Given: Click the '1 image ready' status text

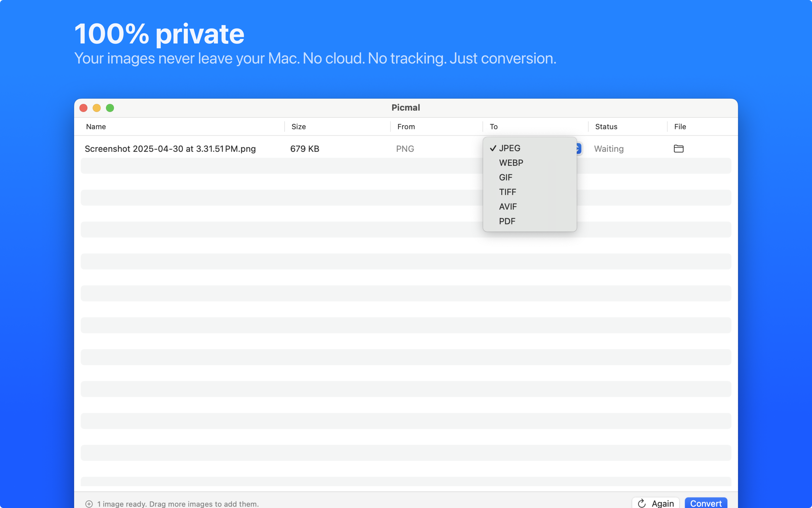Looking at the screenshot, I should 178,504.
